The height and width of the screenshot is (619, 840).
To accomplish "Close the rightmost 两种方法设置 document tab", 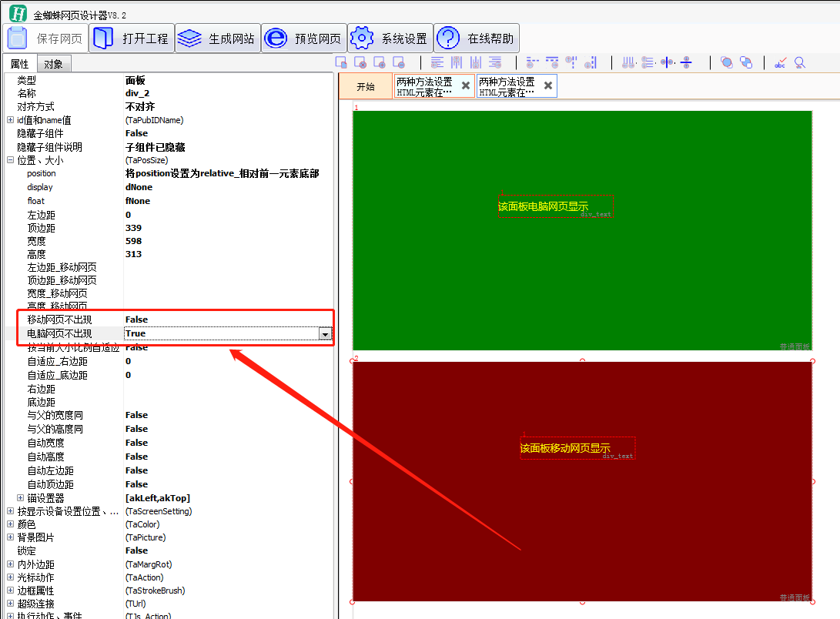I will [x=548, y=85].
